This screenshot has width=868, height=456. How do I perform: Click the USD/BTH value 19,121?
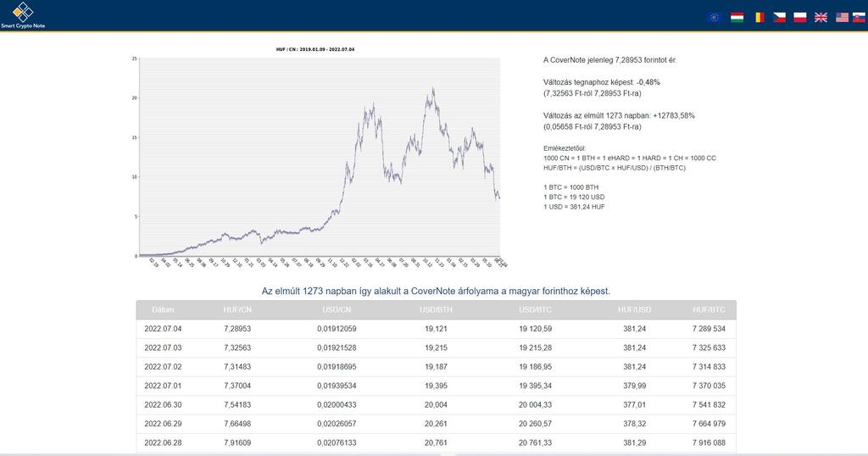point(437,329)
